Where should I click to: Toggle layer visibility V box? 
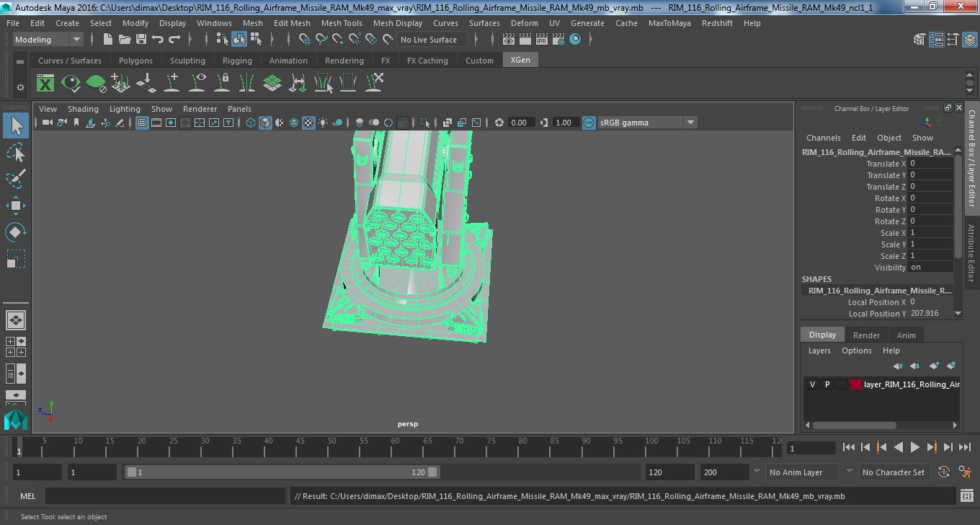click(812, 384)
